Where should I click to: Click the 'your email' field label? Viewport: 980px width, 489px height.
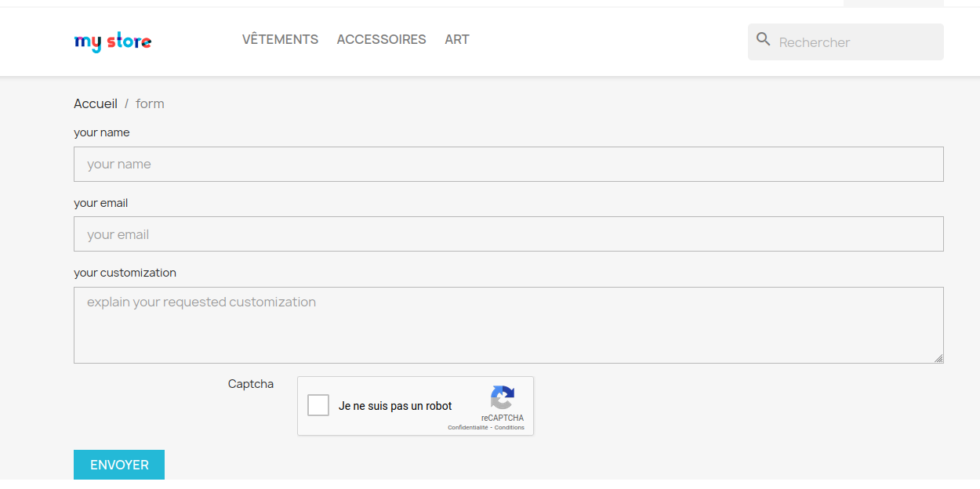tap(100, 203)
